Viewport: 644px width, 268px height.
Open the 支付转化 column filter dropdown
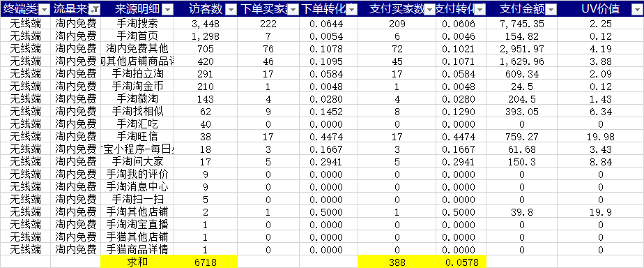[x=480, y=10]
